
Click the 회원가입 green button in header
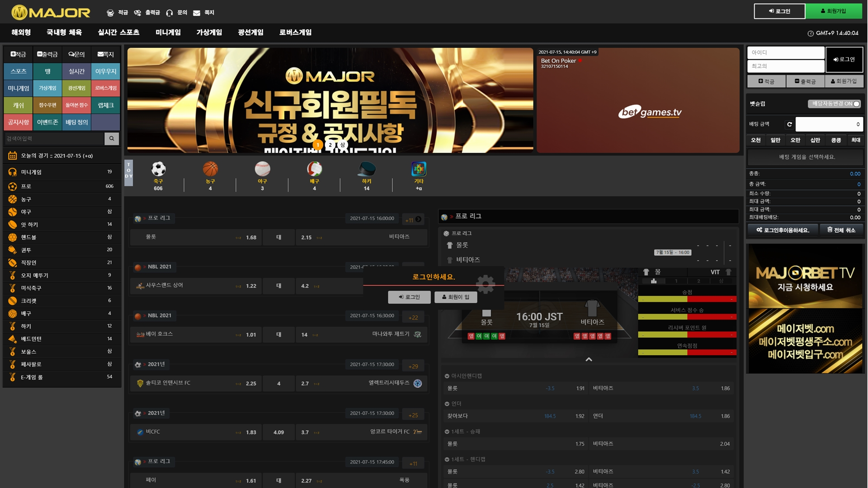click(x=834, y=11)
